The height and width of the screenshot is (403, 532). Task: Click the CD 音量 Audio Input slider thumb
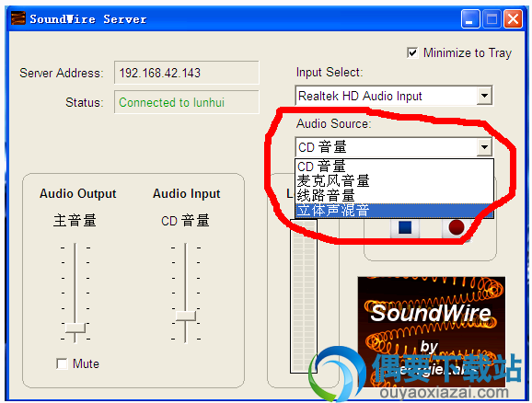tap(186, 316)
